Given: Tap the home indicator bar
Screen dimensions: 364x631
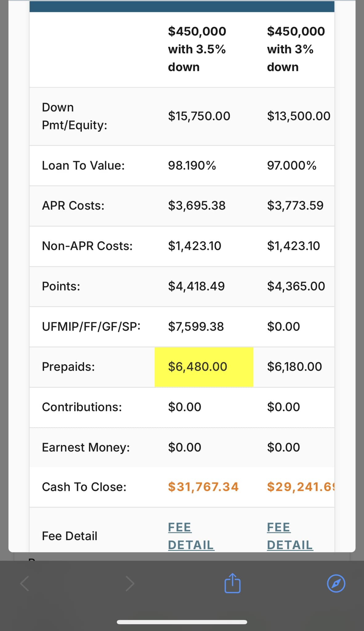Looking at the screenshot, I should (x=182, y=622).
